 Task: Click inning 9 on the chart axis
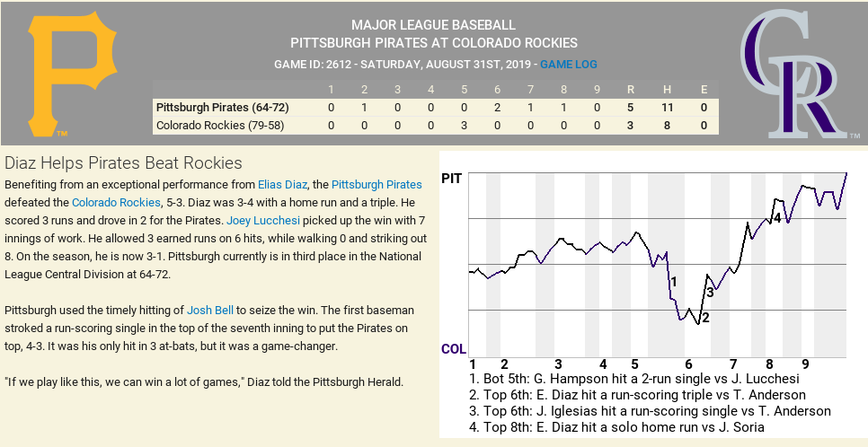click(x=805, y=364)
